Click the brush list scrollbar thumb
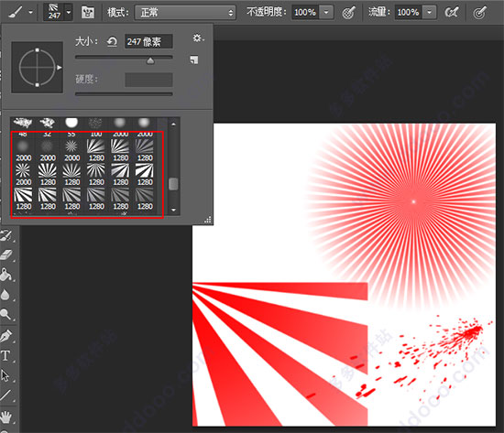Viewport: 504px width, 433px height. click(x=173, y=184)
